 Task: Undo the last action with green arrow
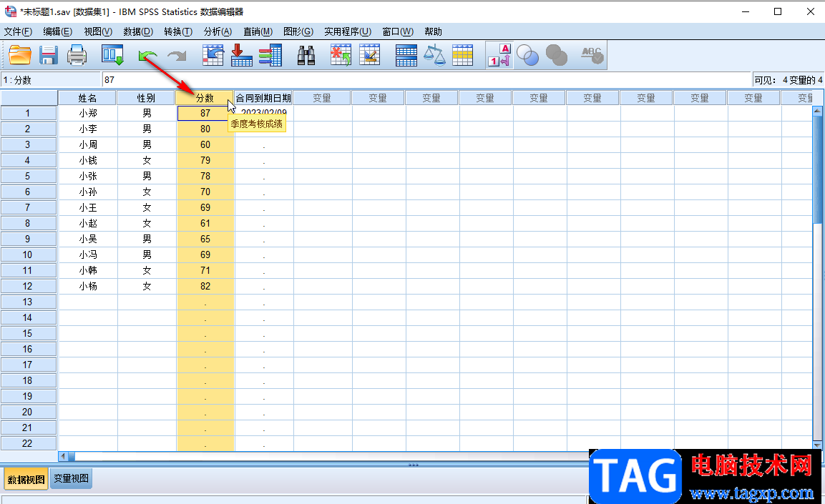148,55
